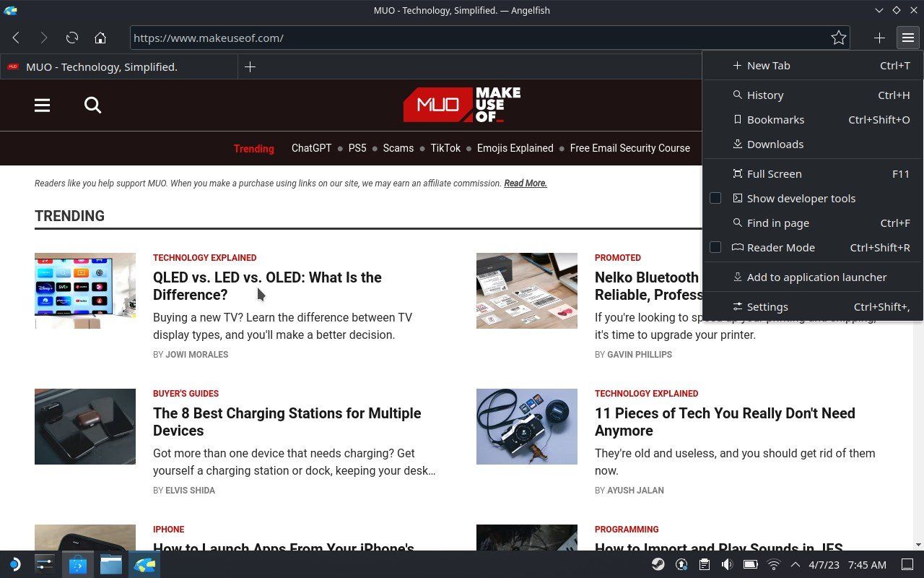Open a new tab next to MUO tab
The width and height of the screenshot is (924, 578).
click(250, 66)
